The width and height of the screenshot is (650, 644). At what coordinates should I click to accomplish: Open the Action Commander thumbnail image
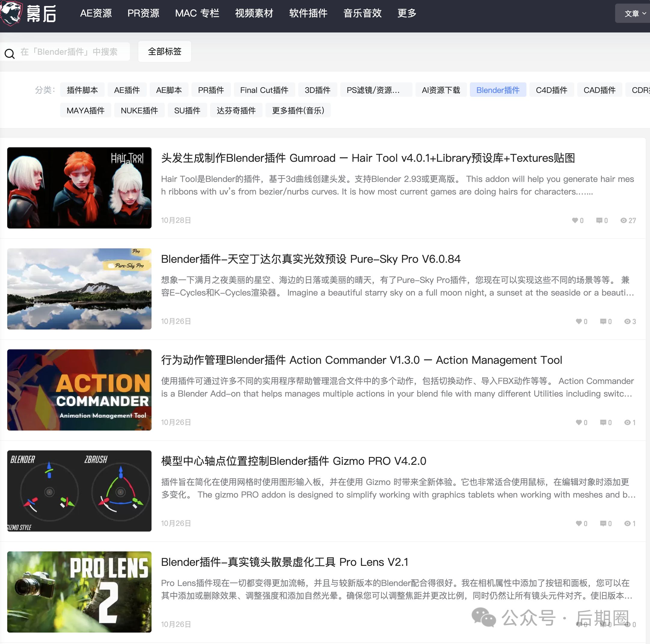coord(79,390)
